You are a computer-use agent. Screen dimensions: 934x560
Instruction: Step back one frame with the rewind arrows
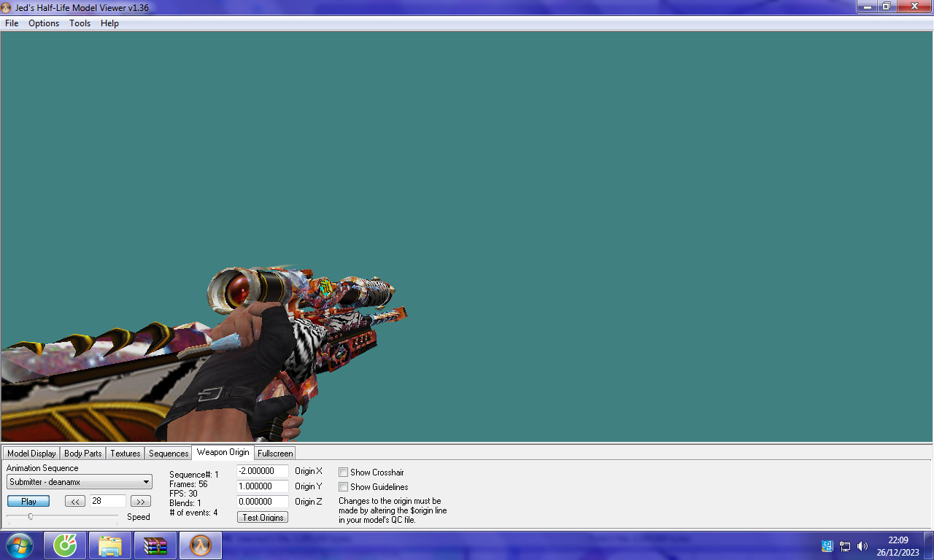(x=74, y=501)
